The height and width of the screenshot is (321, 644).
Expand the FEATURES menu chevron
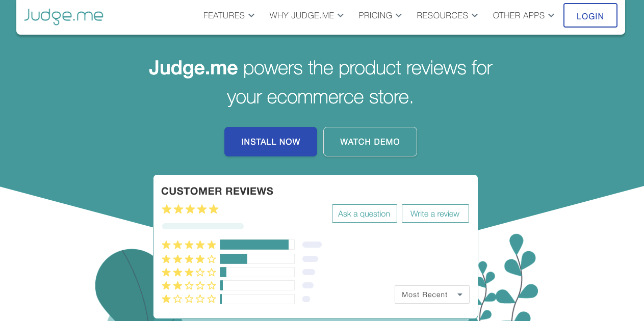[x=251, y=16]
